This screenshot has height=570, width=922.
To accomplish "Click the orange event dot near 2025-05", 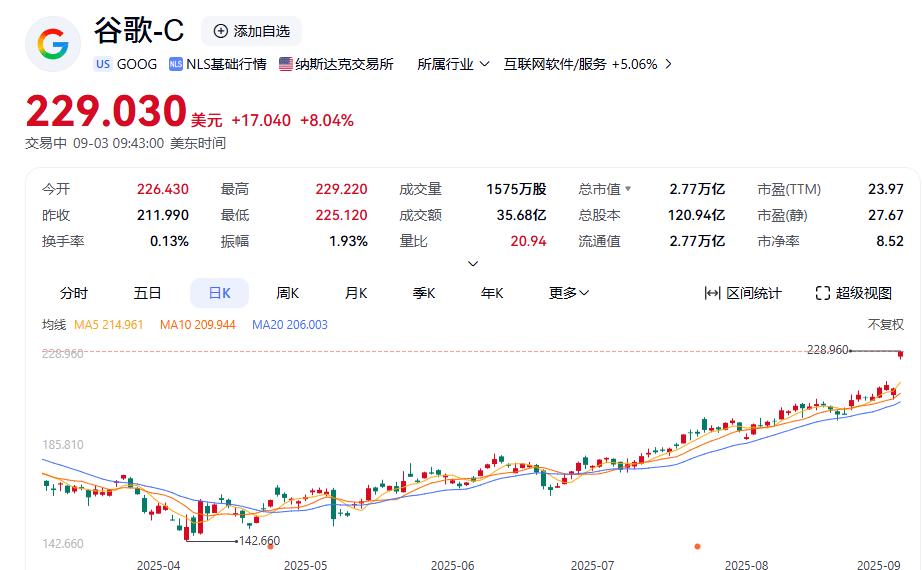I will pyautogui.click(x=270, y=546).
